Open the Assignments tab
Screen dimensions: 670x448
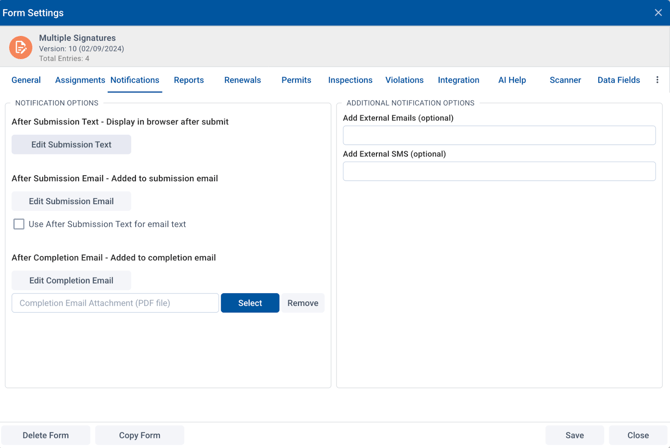[x=80, y=80]
